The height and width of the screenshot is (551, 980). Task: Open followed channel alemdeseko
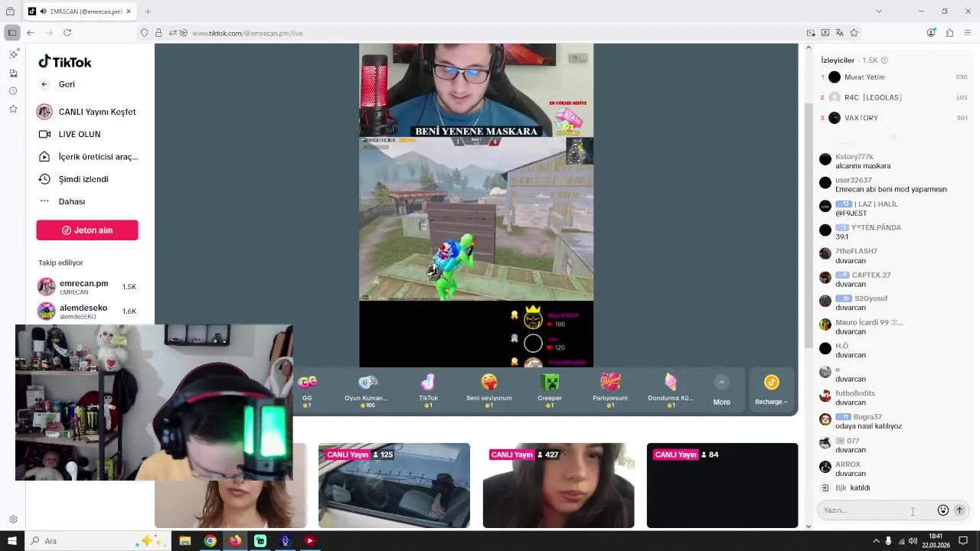87,311
